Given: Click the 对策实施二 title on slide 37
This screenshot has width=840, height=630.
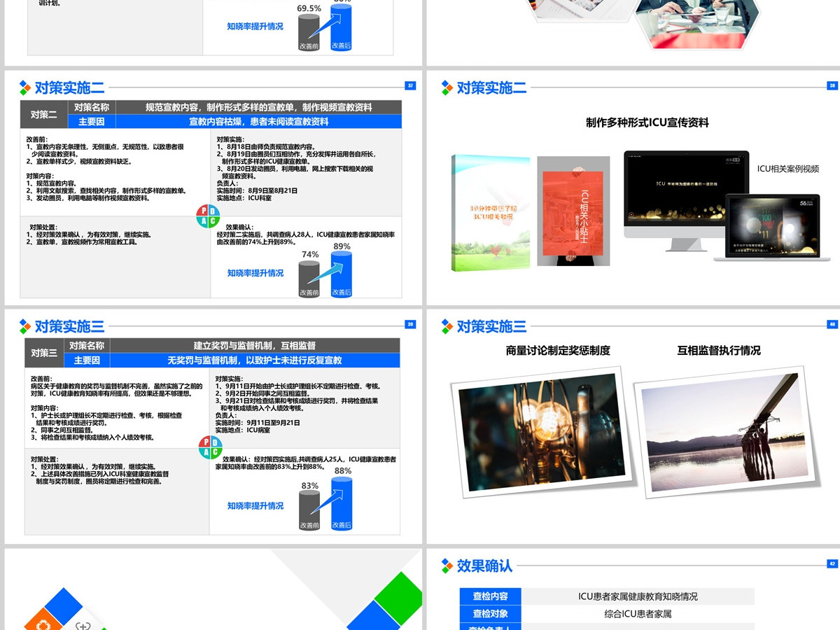Looking at the screenshot, I should pyautogui.click(x=69, y=87).
